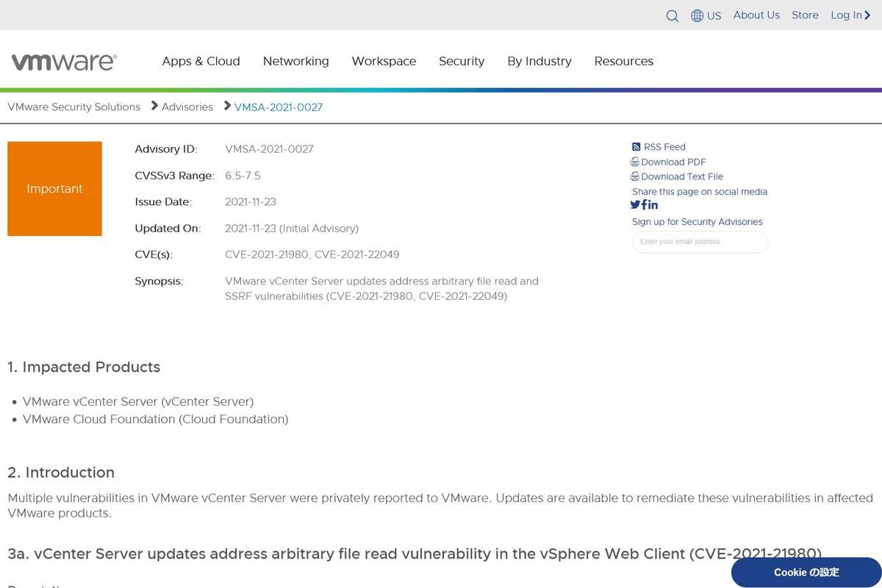Click the Synopsis text about file read
The width and height of the screenshot is (882, 588).
click(381, 289)
